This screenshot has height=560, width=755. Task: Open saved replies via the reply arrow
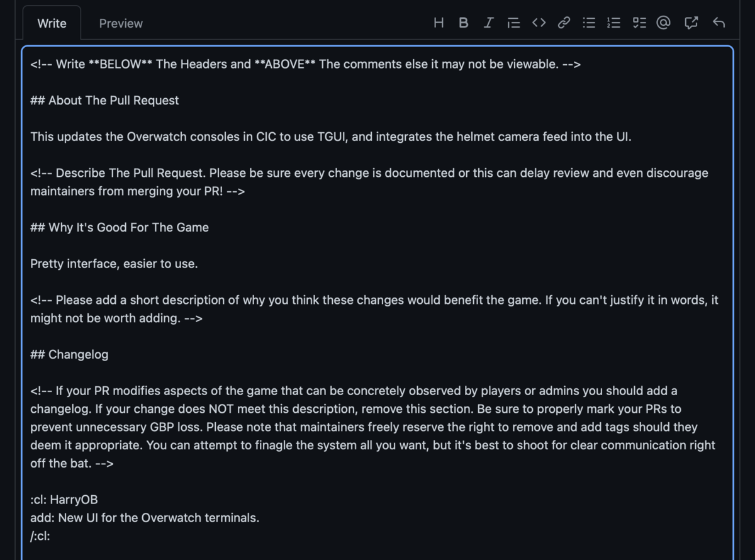(719, 23)
